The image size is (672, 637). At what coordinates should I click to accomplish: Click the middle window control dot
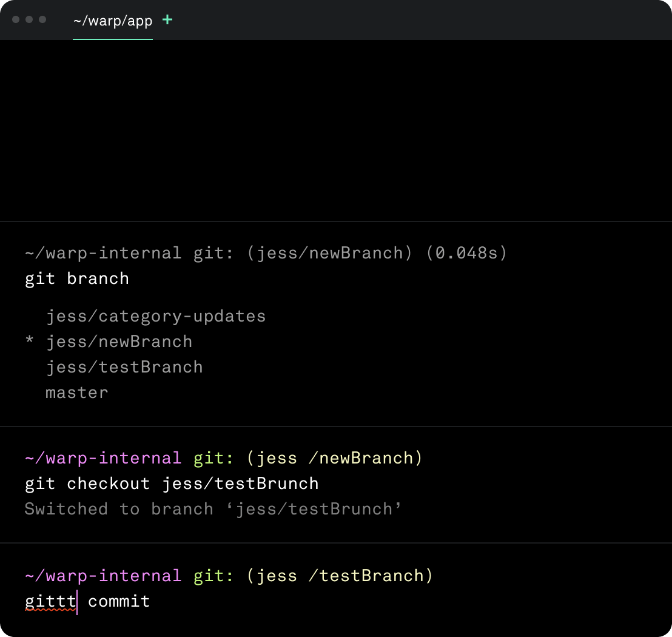click(29, 19)
